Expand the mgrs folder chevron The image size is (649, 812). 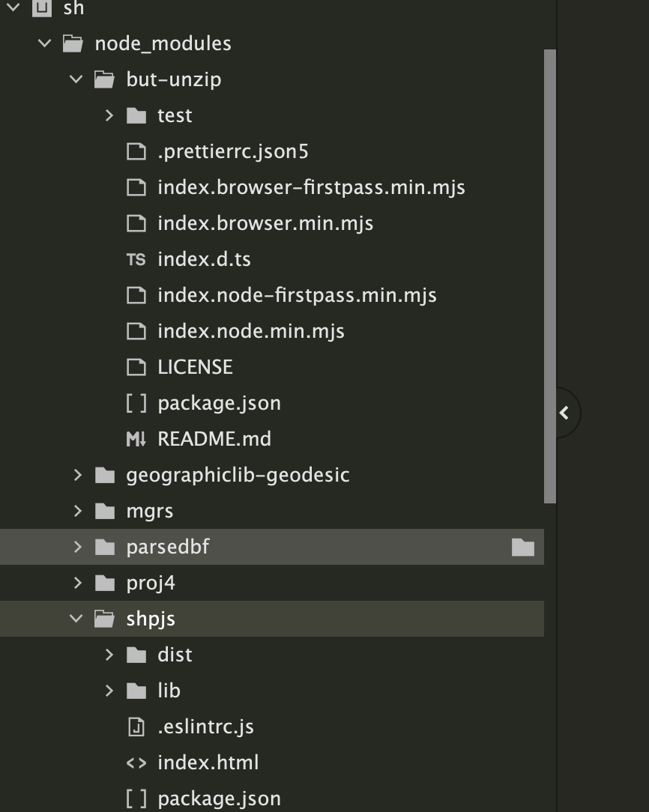(x=78, y=511)
